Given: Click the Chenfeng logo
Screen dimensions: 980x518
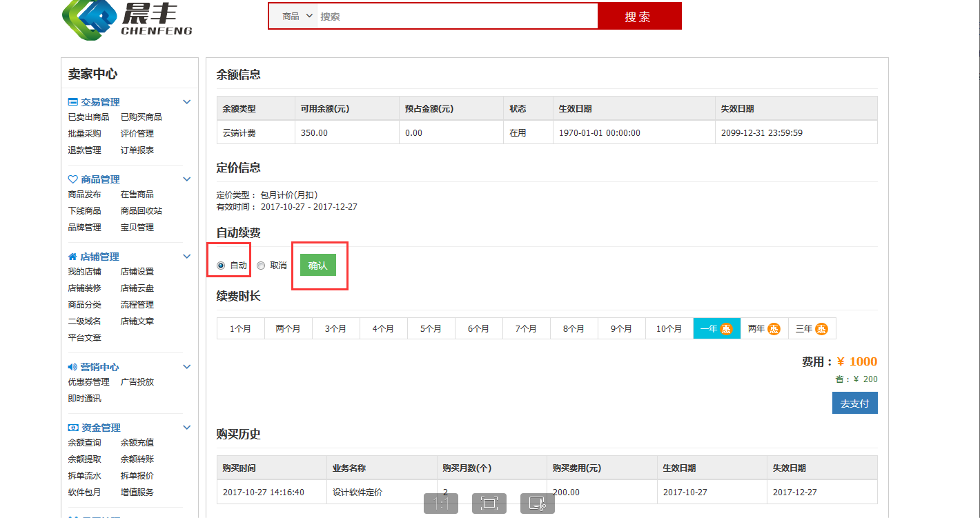Looking at the screenshot, I should 127,19.
